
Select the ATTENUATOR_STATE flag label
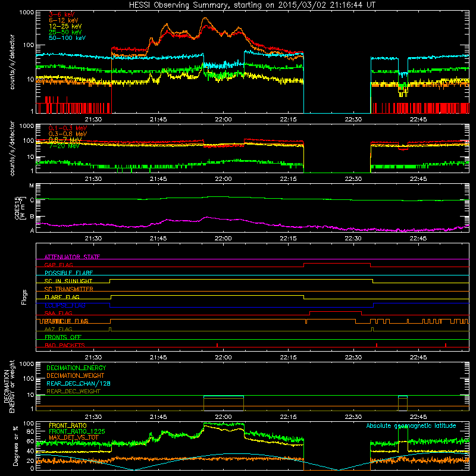tap(72, 257)
